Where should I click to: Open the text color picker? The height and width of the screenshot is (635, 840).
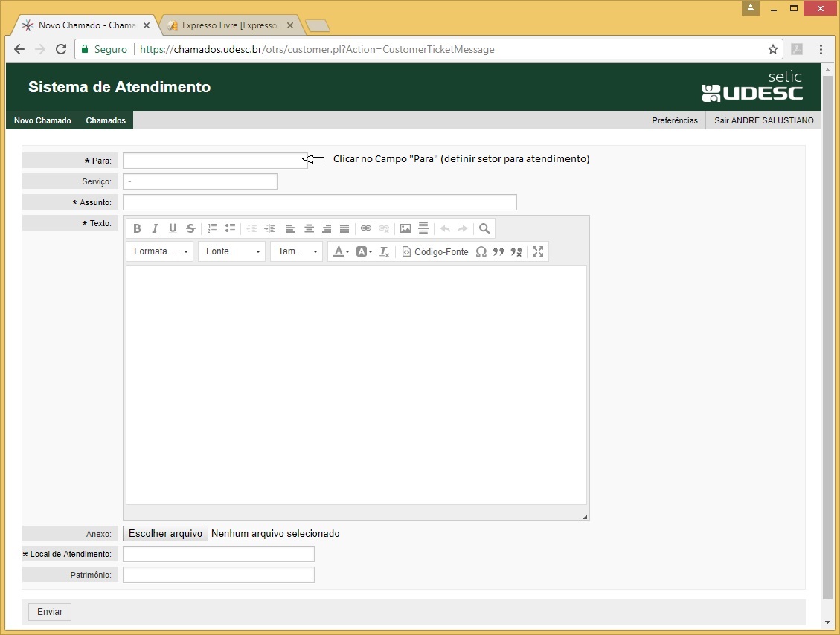pyautogui.click(x=341, y=252)
